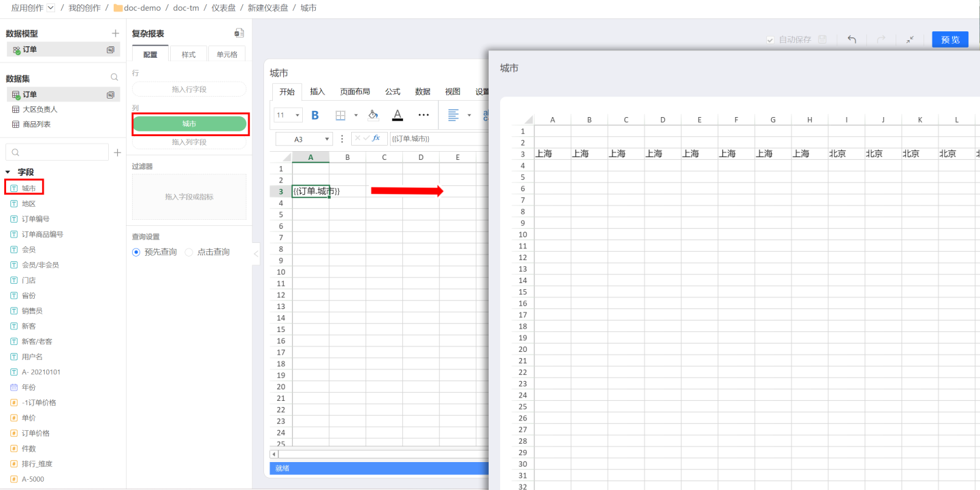The height and width of the screenshot is (490, 980).
Task: Switch to the 样式 tab
Action: click(189, 54)
